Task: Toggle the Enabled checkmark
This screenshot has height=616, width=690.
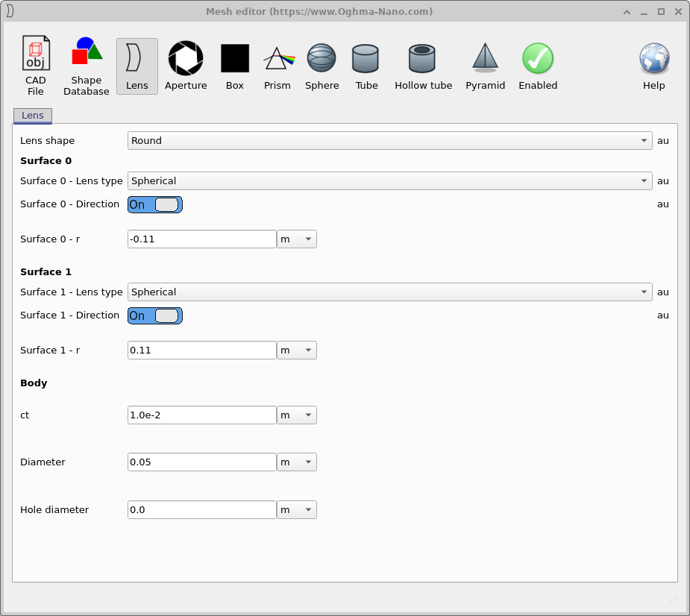Action: point(537,58)
